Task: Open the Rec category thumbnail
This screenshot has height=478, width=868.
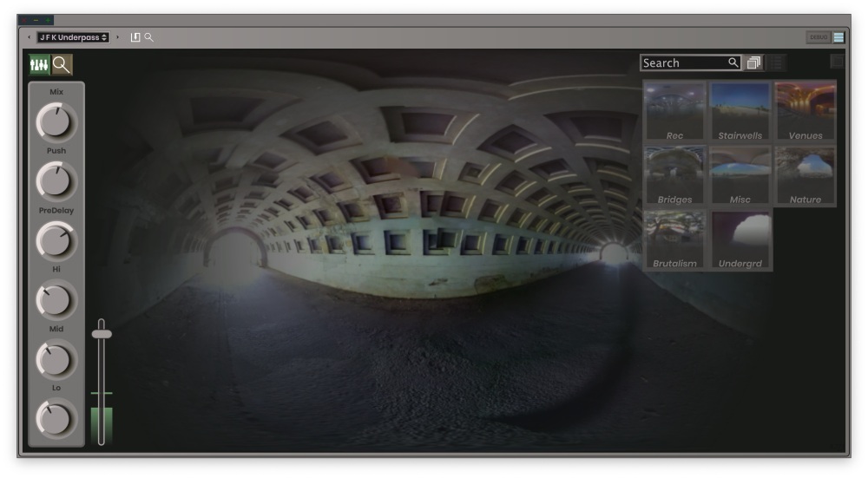Action: (x=674, y=111)
